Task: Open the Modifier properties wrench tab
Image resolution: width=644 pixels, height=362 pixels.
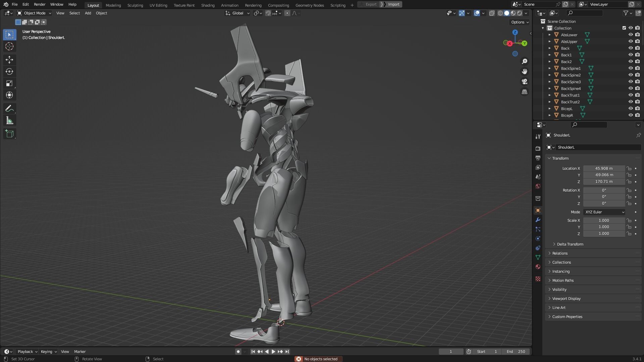Action: click(x=538, y=220)
